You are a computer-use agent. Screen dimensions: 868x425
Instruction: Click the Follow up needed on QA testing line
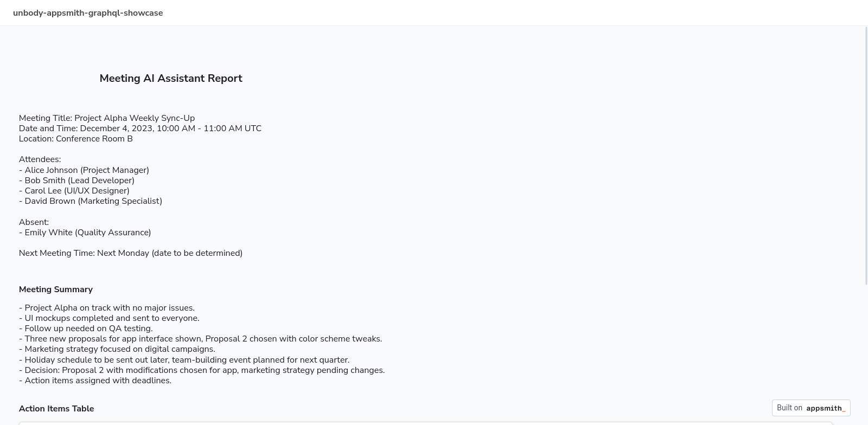click(x=86, y=329)
